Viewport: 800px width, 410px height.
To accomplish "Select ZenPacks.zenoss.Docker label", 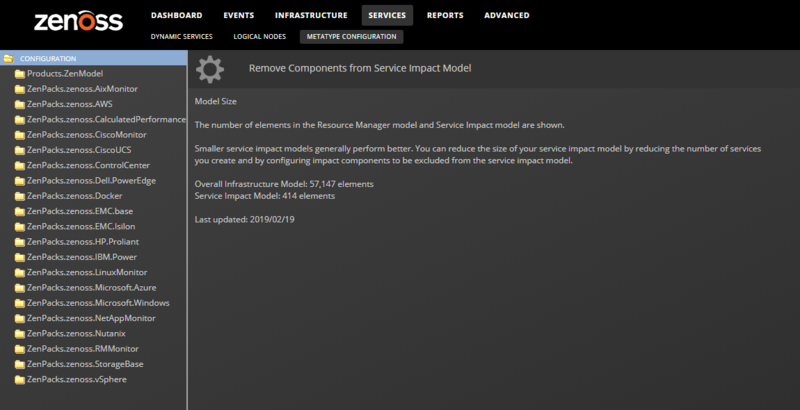I will (x=74, y=196).
